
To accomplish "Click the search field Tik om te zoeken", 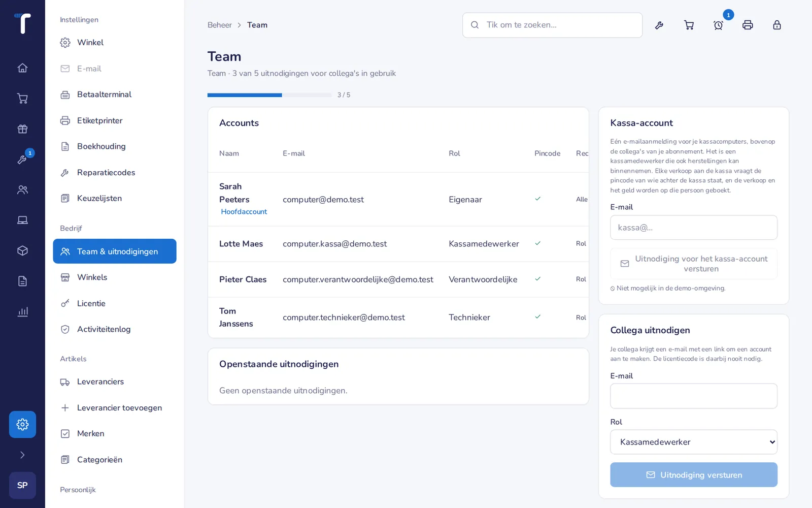I will coord(552,25).
